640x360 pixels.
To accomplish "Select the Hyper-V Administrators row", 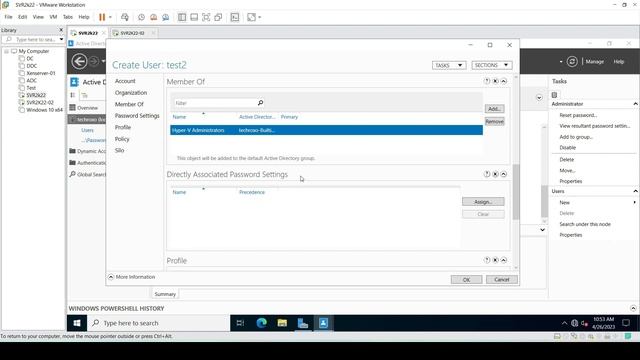I will tap(327, 130).
